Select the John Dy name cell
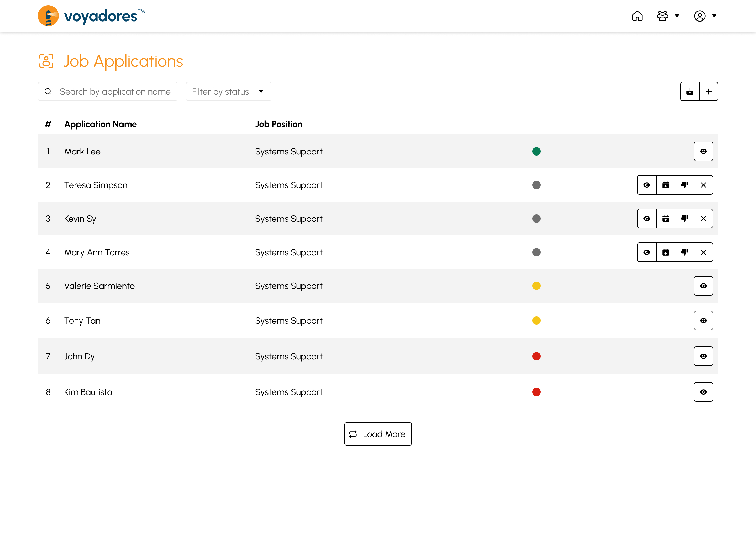Screen dimensions: 756x538 pyautogui.click(x=80, y=356)
